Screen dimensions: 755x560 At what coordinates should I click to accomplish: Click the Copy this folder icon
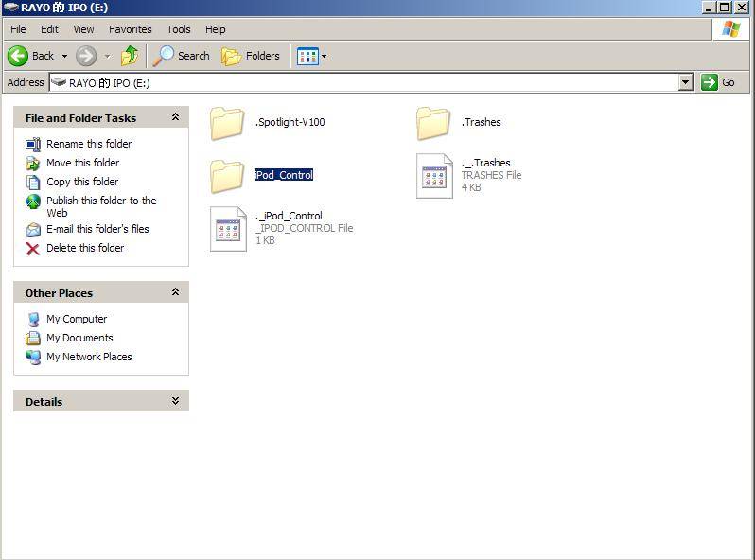(33, 182)
